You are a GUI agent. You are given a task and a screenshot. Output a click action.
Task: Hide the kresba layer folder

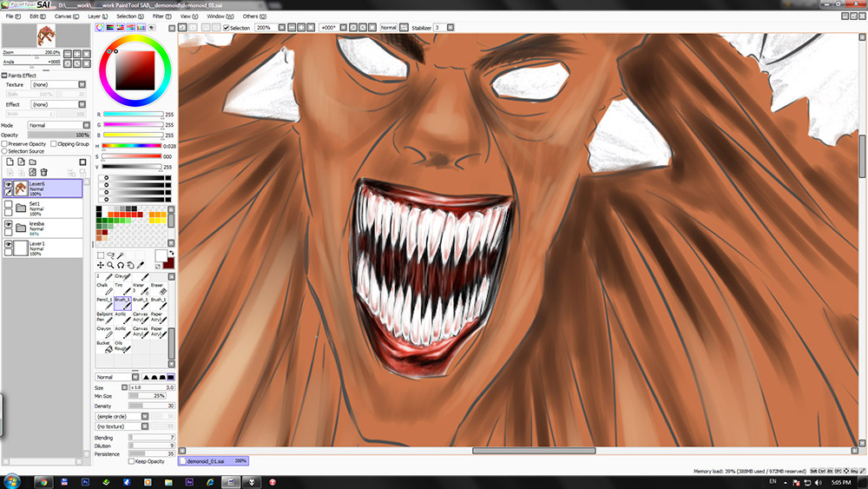(x=9, y=224)
